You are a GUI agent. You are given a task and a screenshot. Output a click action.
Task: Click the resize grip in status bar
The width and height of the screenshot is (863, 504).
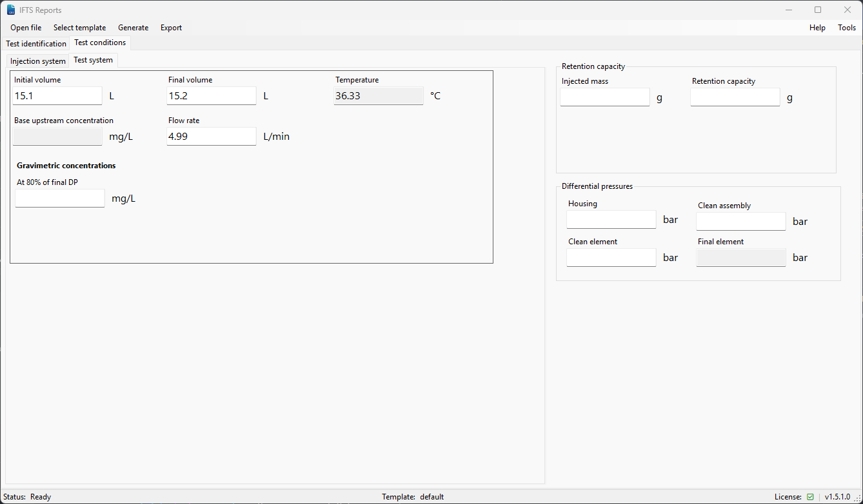pyautogui.click(x=857, y=498)
